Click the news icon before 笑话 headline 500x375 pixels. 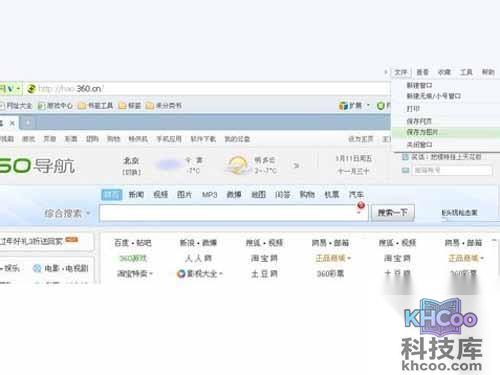405,157
